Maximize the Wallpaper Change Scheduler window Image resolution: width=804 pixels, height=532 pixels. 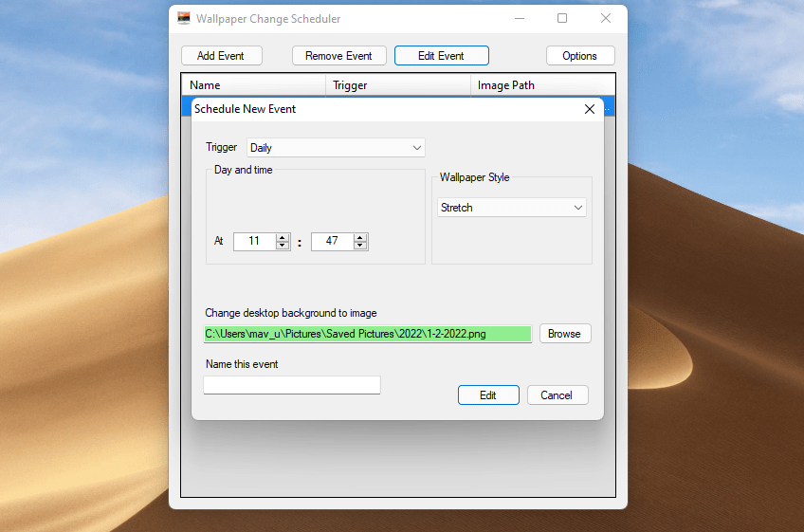pyautogui.click(x=562, y=18)
